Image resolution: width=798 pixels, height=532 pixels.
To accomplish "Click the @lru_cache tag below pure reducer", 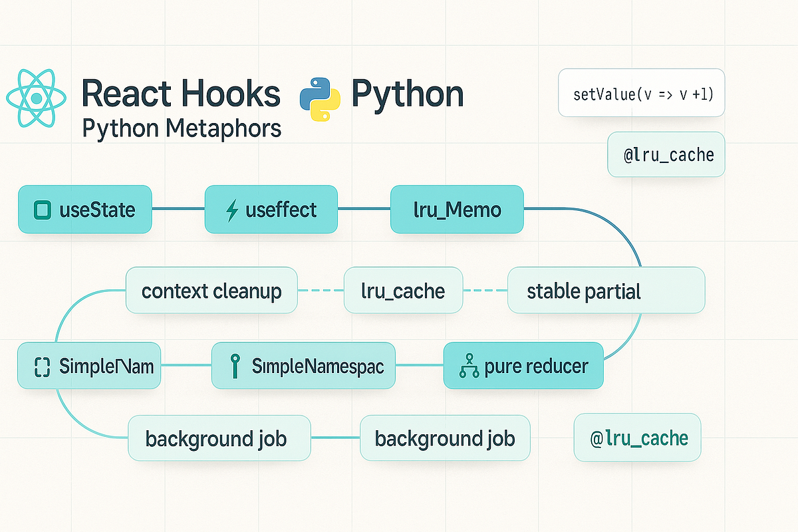I will tap(637, 438).
